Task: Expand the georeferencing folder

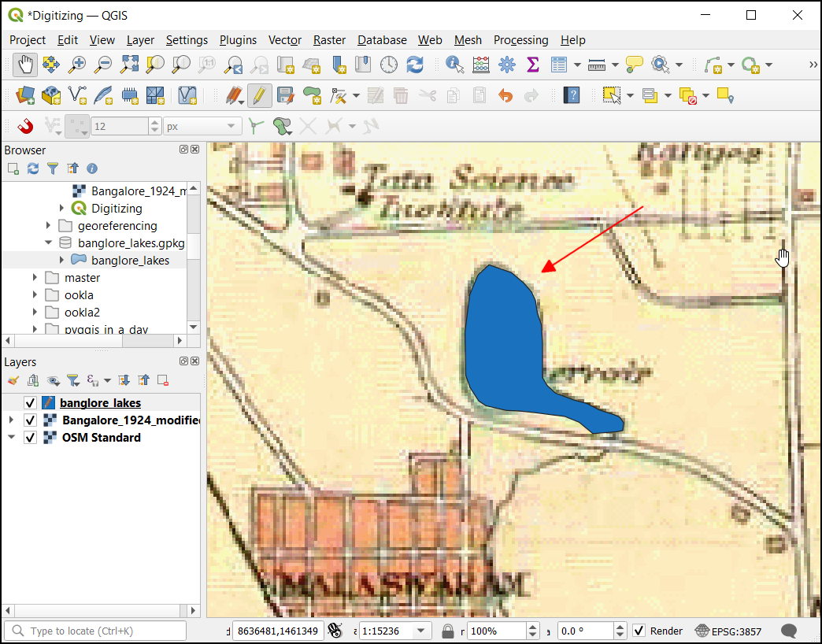Action: 48,225
